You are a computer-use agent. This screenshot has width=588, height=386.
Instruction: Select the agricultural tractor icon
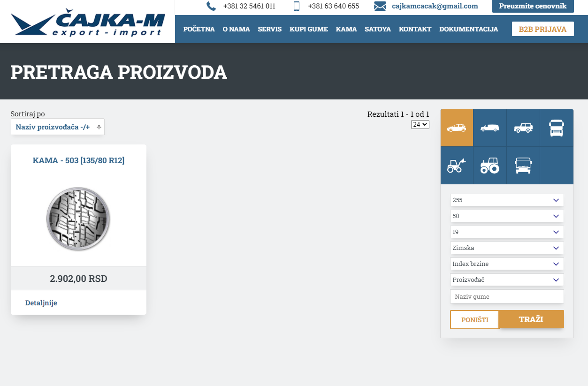pos(490,166)
